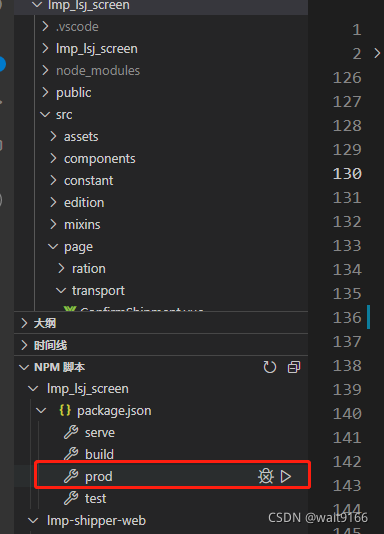Select the node_modules folder name
This screenshot has width=384, height=534.
tap(98, 70)
